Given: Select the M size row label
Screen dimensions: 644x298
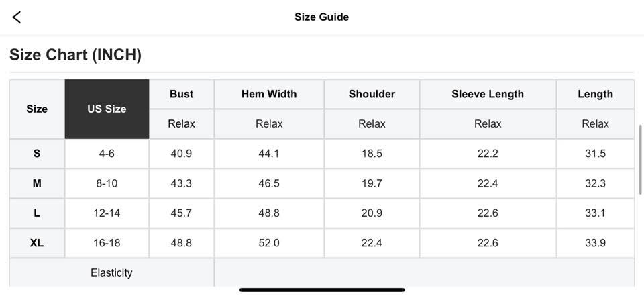Looking at the screenshot, I should point(37,183).
